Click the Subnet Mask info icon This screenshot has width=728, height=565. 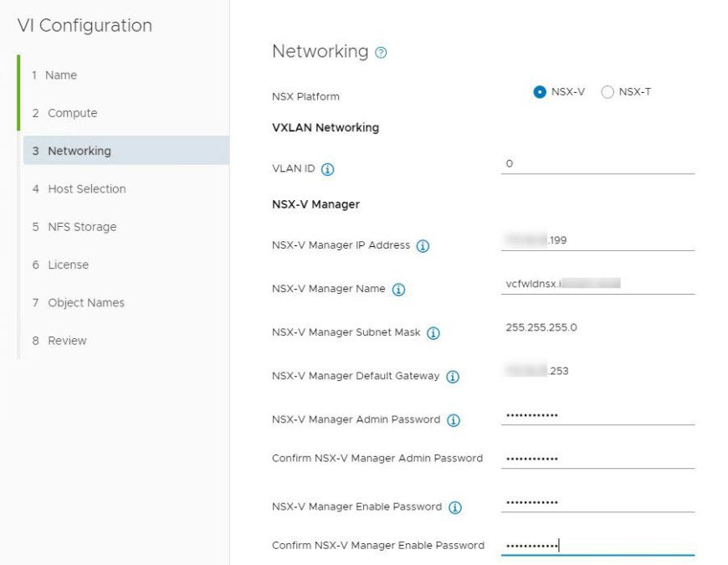click(x=433, y=333)
